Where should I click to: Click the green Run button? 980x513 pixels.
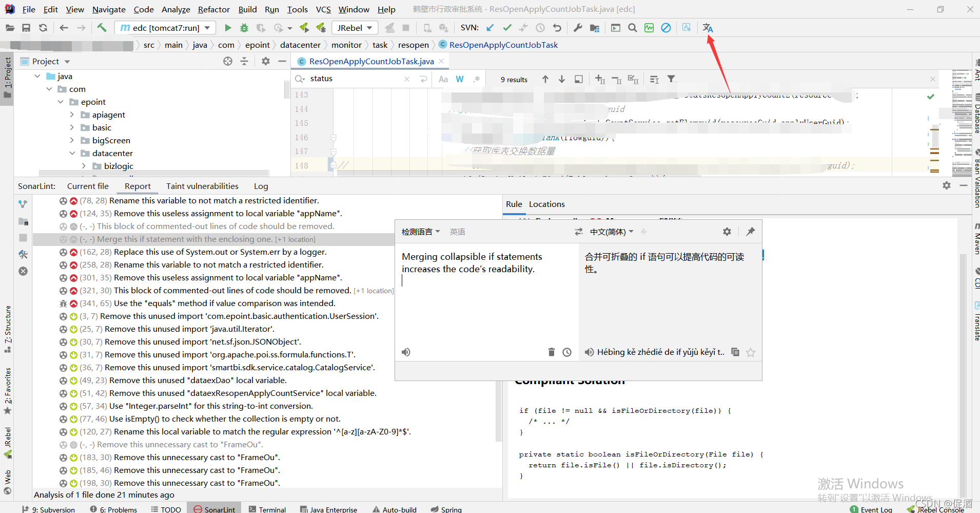pyautogui.click(x=228, y=28)
